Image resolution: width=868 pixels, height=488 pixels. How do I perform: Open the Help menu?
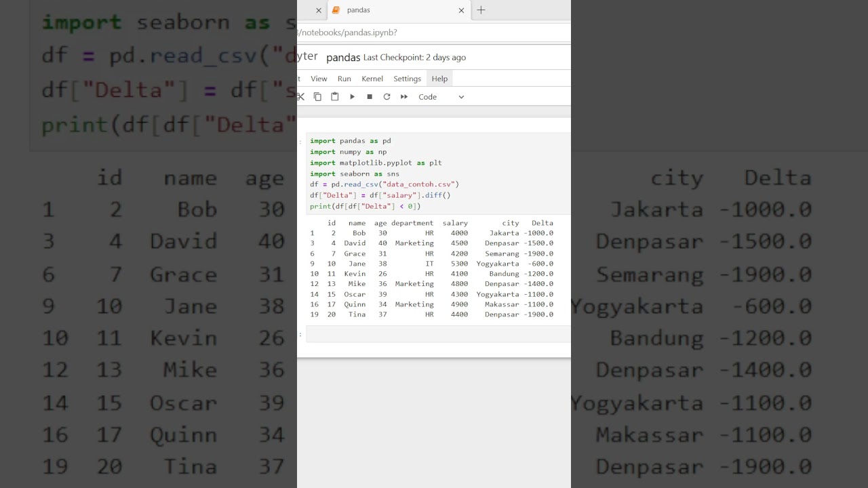[439, 79]
